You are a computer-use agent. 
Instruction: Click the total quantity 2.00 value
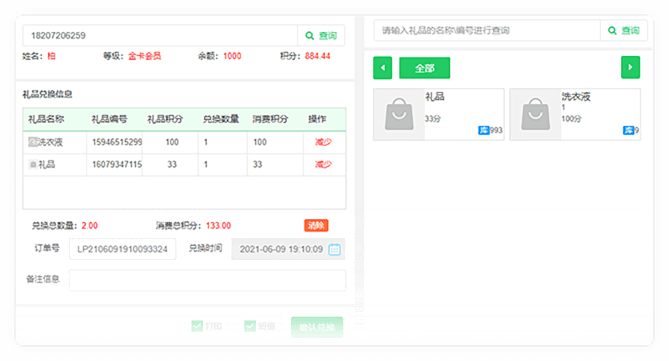pyautogui.click(x=90, y=225)
